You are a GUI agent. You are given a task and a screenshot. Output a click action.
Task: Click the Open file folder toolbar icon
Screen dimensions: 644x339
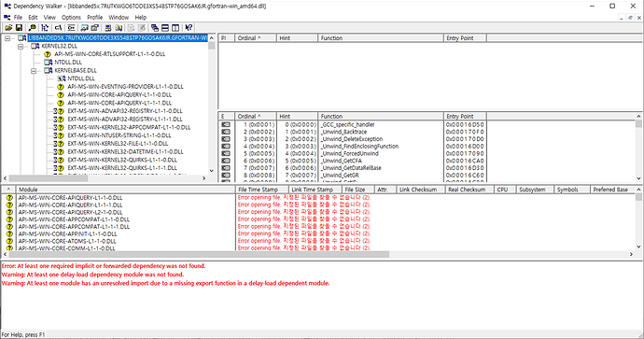(8, 27)
